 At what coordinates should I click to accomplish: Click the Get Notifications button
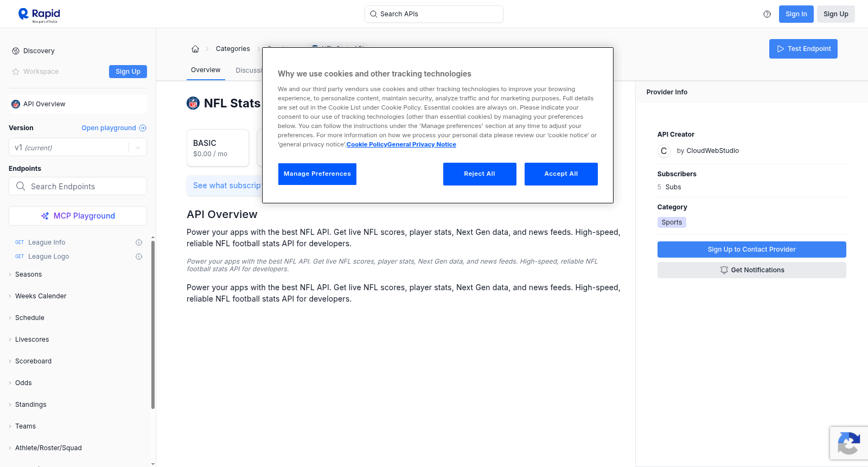click(752, 270)
